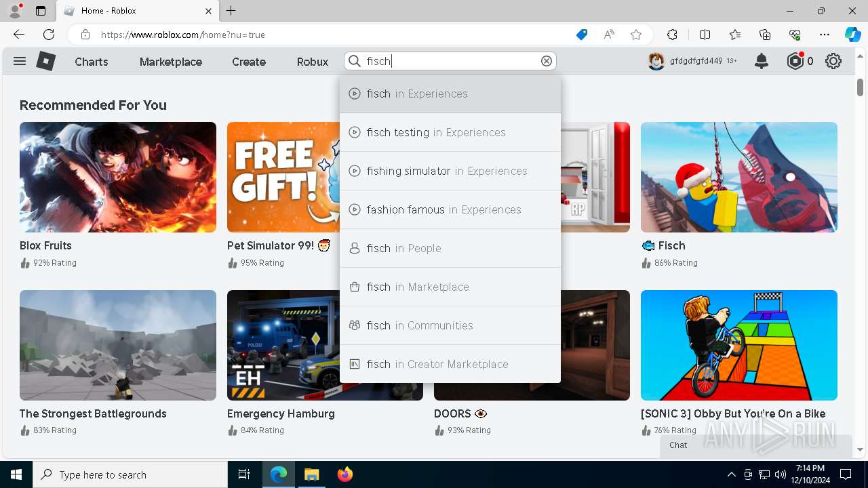Viewport: 868px width, 488px height.
Task: Click the Fisch shark thumbnail
Action: [x=739, y=177]
